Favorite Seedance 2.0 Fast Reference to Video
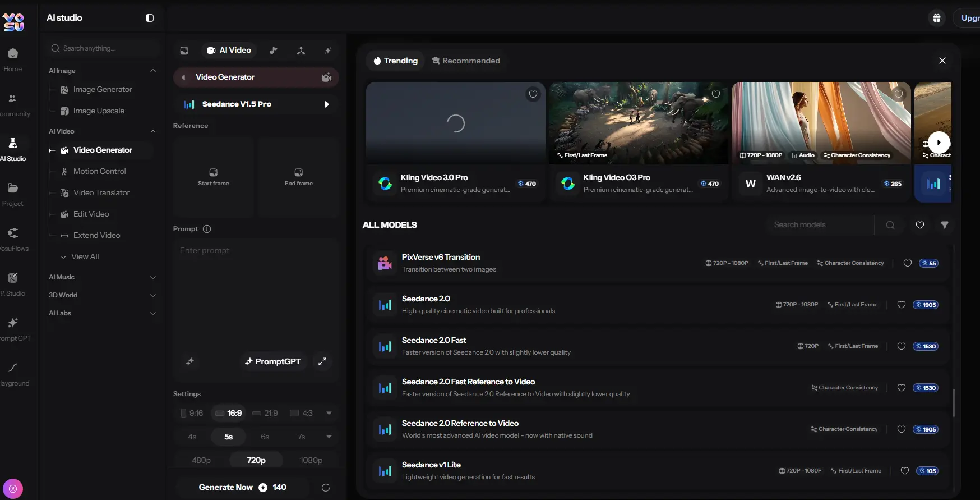Screen dimensions: 980x500 tap(902, 388)
